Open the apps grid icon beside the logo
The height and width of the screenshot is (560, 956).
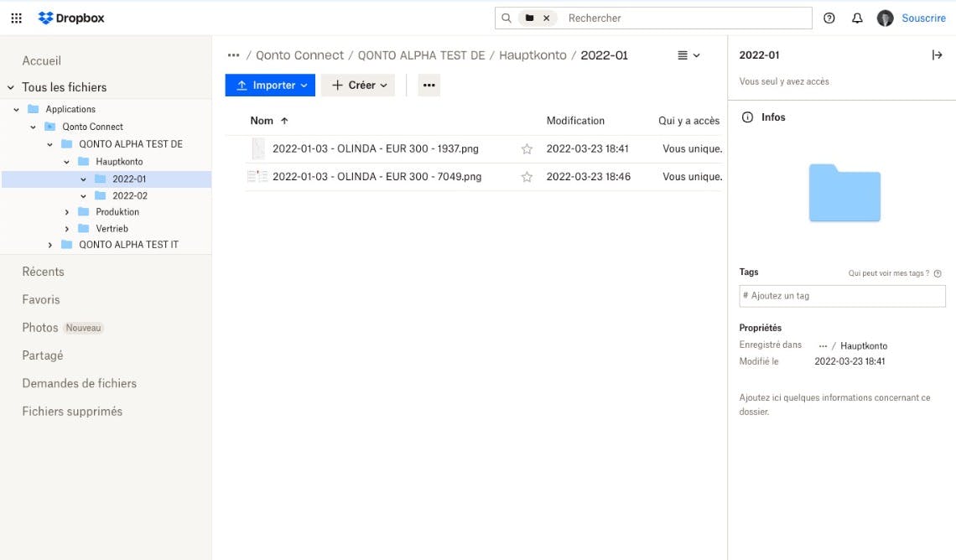pyautogui.click(x=16, y=17)
